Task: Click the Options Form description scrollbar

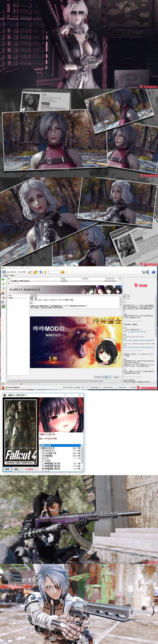Action: point(121,302)
